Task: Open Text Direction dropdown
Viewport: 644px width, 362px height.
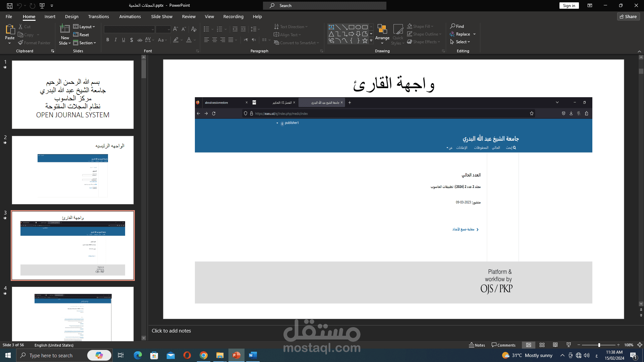Action: click(x=290, y=26)
